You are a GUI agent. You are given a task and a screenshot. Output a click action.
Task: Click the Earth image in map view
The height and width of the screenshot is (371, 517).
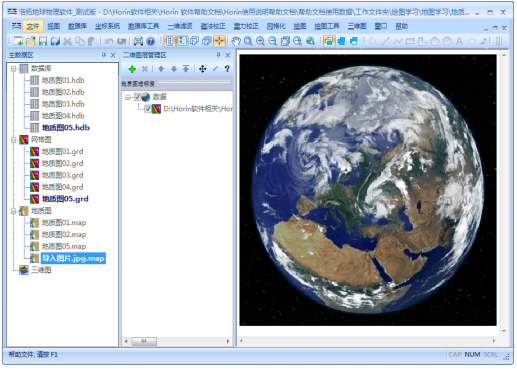[368, 190]
